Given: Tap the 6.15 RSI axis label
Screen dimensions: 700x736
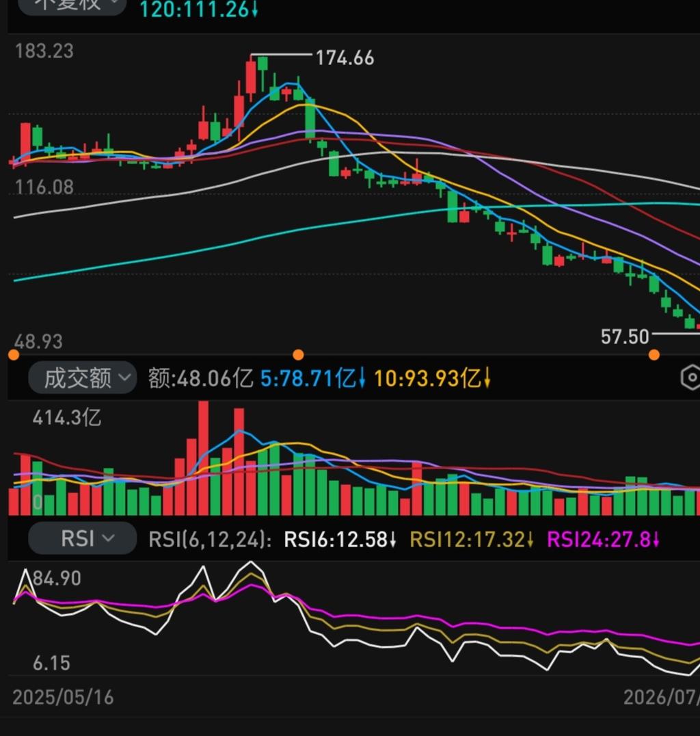Looking at the screenshot, I should [51, 663].
